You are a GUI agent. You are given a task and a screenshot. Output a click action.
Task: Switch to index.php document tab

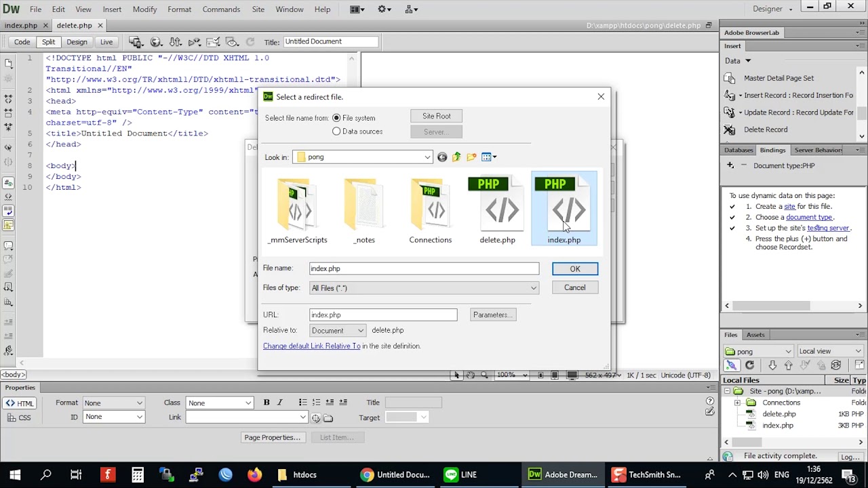(x=21, y=26)
